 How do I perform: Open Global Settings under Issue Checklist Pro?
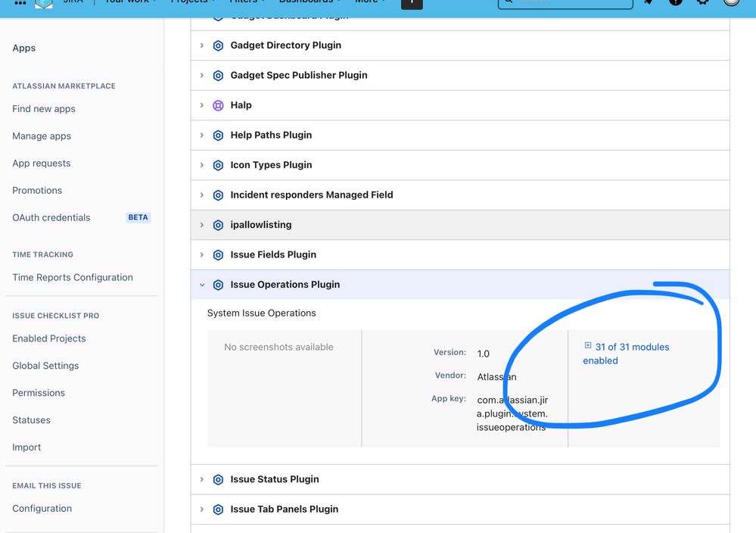click(x=45, y=366)
